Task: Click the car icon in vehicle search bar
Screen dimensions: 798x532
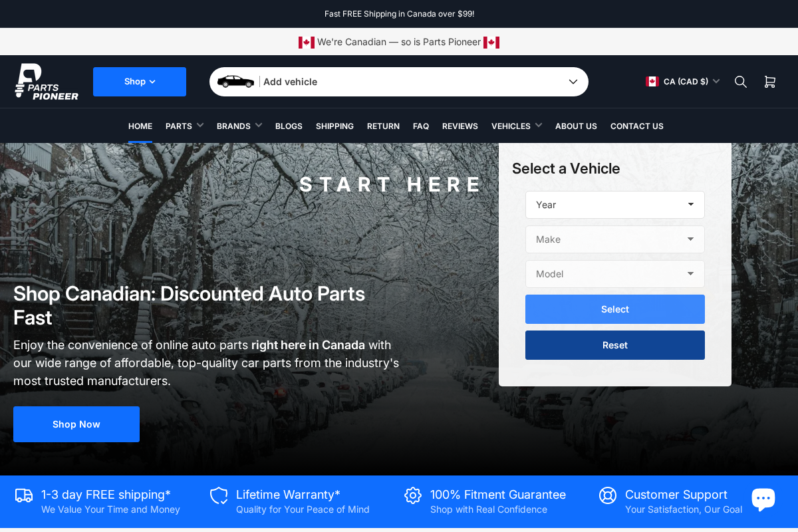Action: (x=235, y=81)
